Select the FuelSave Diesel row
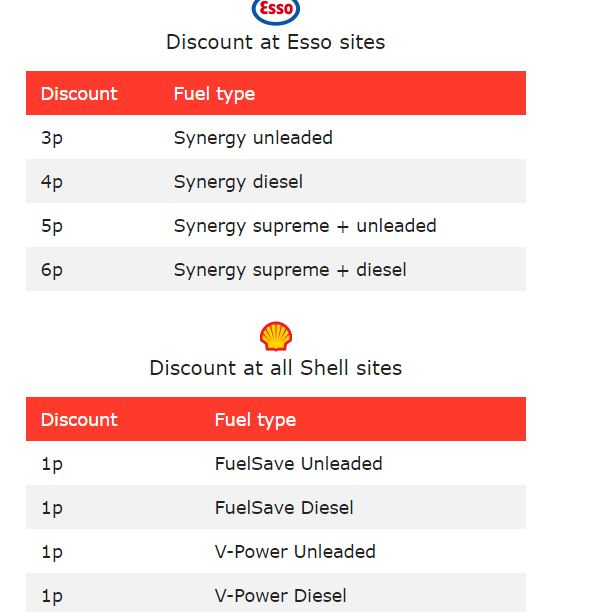Viewport: 604px width, 612px height. coord(276,507)
